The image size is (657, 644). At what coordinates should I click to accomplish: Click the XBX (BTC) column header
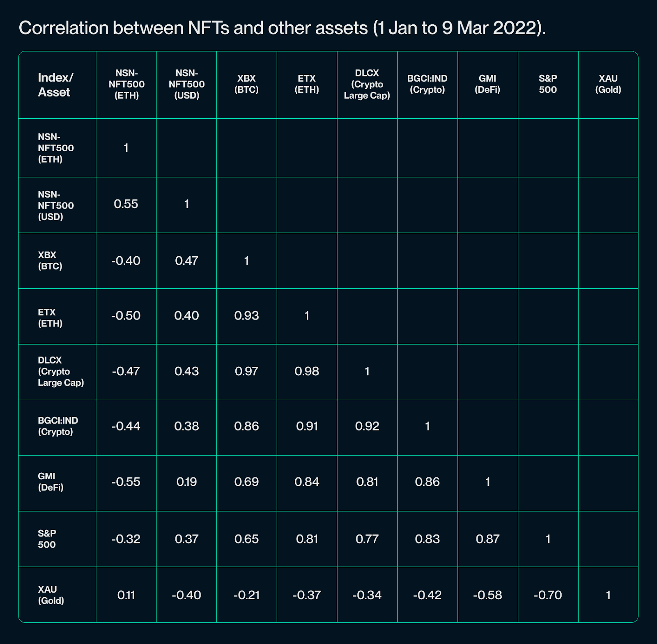[246, 84]
